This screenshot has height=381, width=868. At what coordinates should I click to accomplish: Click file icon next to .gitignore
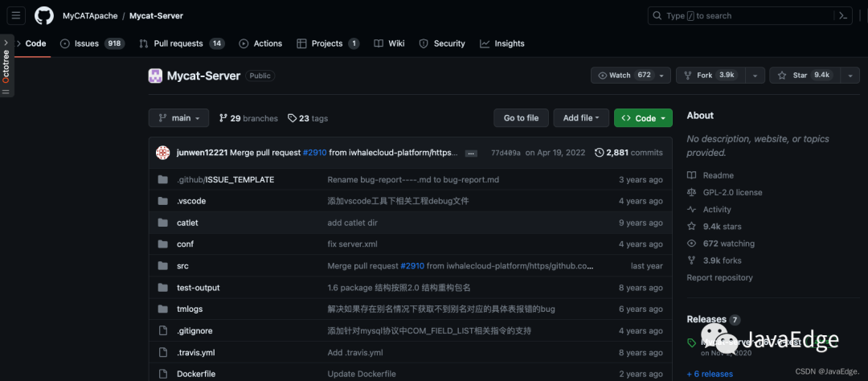pyautogui.click(x=162, y=330)
